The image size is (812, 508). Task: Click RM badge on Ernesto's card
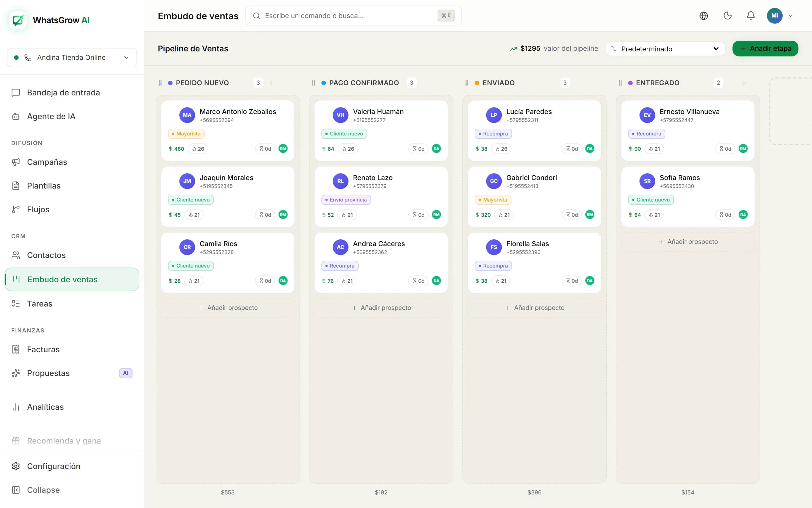[x=743, y=149]
